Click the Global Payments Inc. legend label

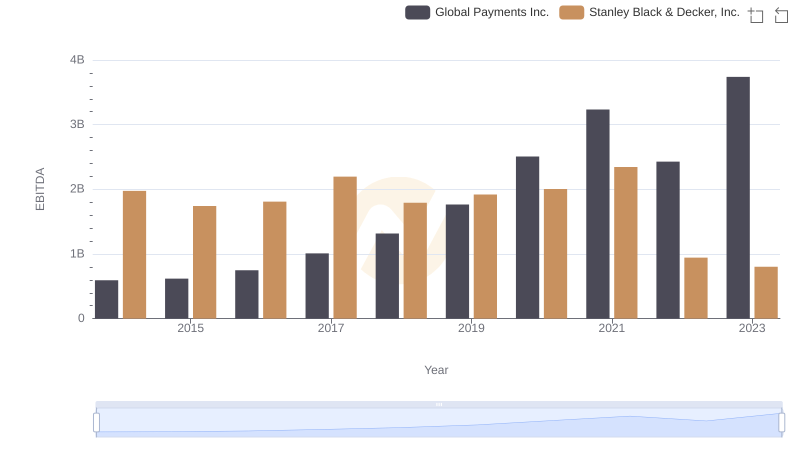[492, 12]
